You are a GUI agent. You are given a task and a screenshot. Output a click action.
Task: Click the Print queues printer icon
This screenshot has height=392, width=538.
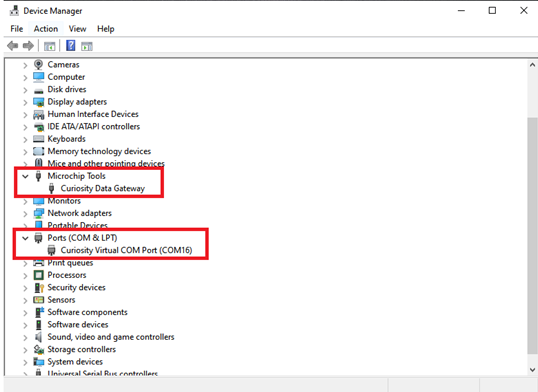[x=38, y=263]
